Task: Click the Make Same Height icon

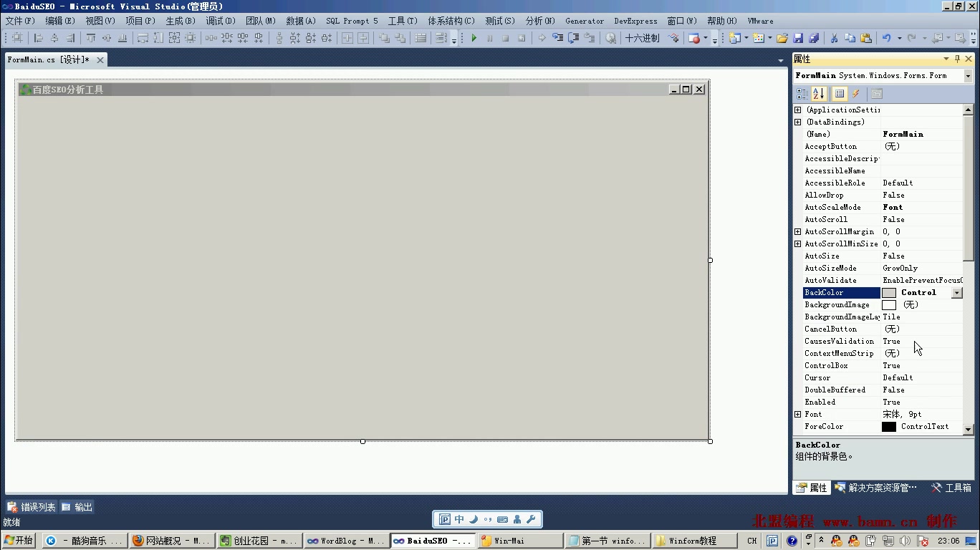Action: [x=158, y=38]
